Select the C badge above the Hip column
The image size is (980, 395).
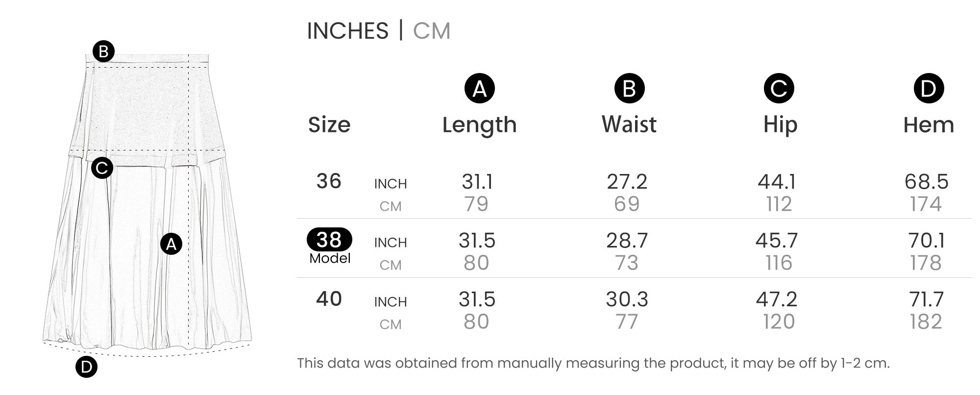coord(779,89)
